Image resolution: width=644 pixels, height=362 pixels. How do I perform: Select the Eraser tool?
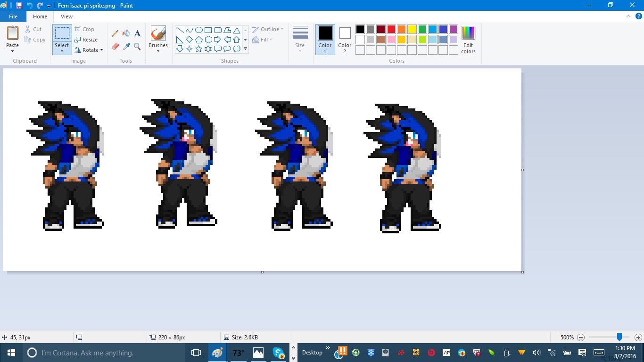(x=115, y=46)
